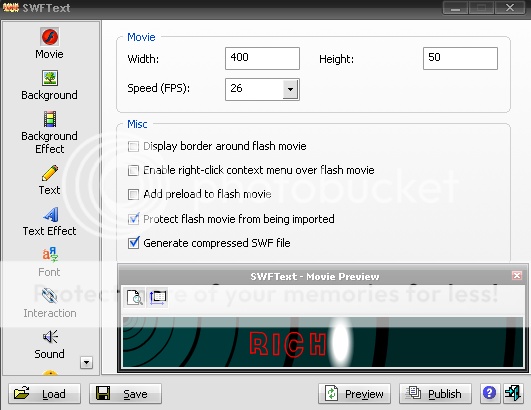The image size is (531, 410).
Task: Select the Background section icon
Action: [50, 78]
